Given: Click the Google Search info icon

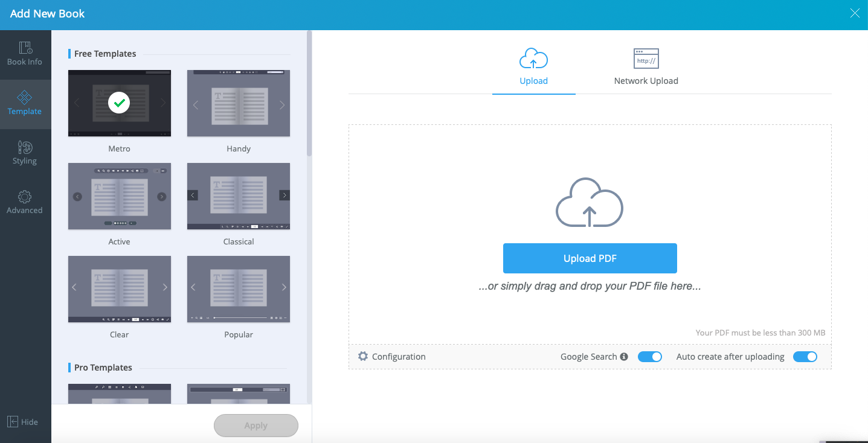Looking at the screenshot, I should 624,357.
